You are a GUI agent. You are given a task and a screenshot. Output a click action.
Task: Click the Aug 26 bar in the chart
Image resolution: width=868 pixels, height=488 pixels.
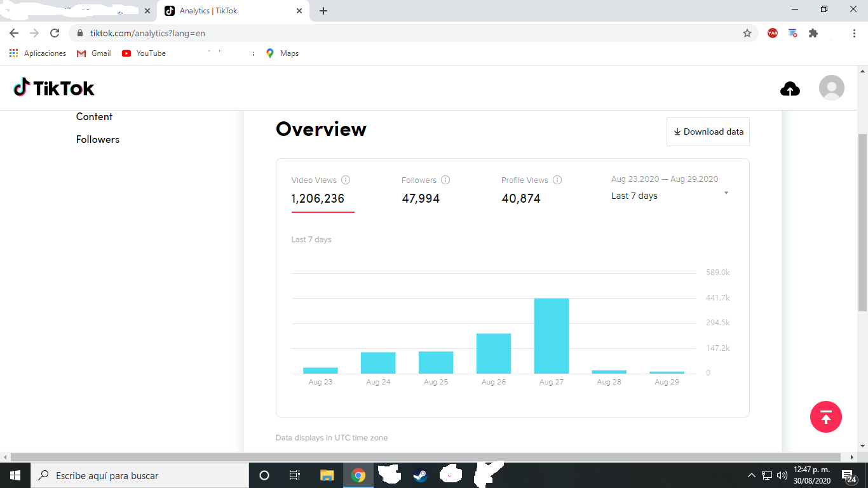pos(494,353)
